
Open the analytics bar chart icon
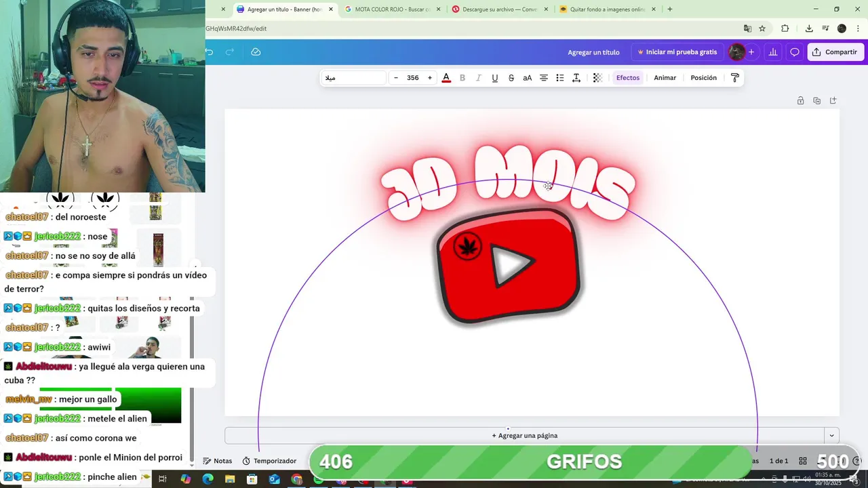coord(773,52)
